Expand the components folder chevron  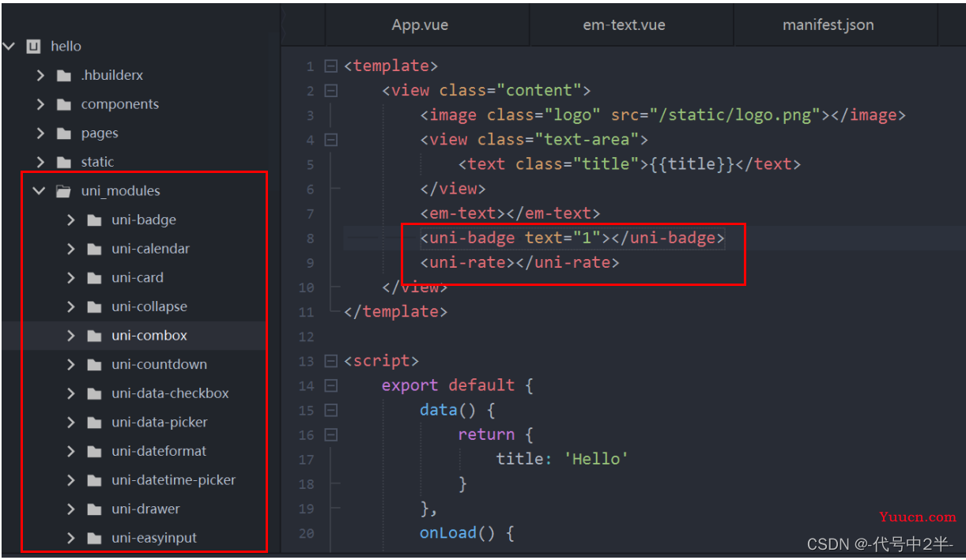click(40, 104)
